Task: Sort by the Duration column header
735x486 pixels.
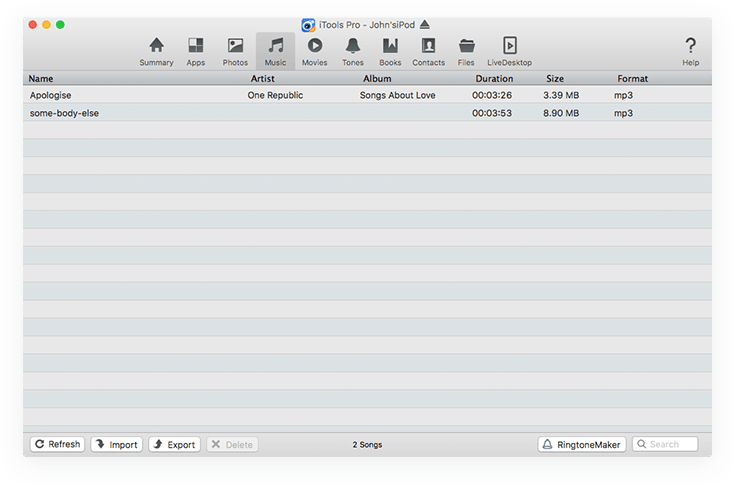Action: click(494, 78)
